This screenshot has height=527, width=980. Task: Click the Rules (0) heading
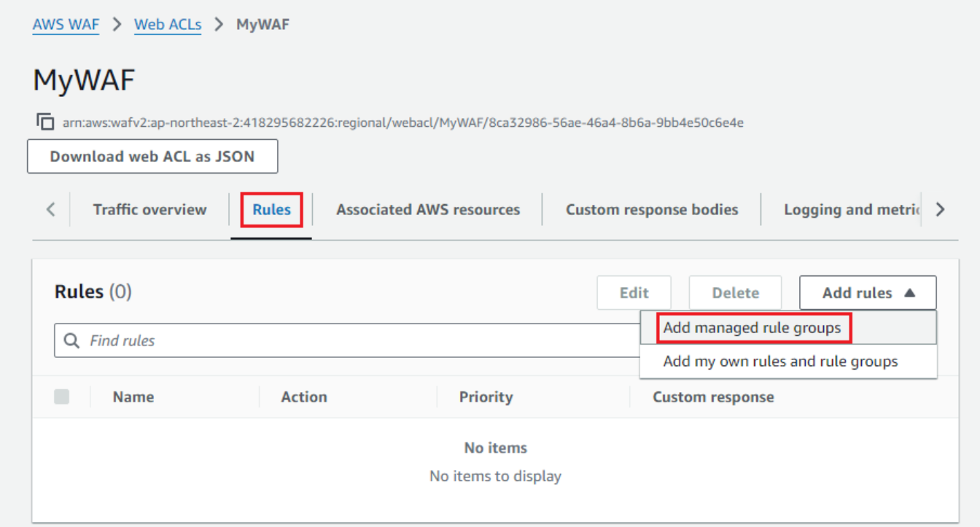93,292
